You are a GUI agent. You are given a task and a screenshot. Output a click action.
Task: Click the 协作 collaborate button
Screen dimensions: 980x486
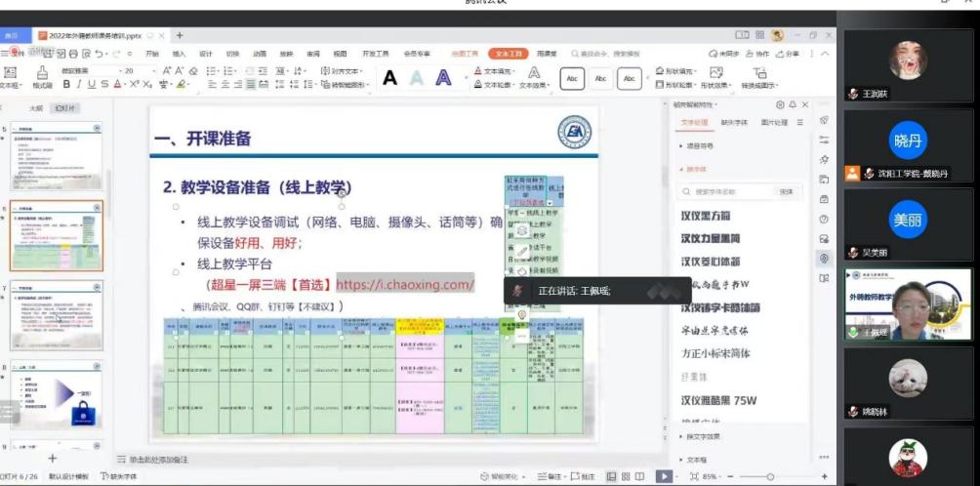(757, 55)
